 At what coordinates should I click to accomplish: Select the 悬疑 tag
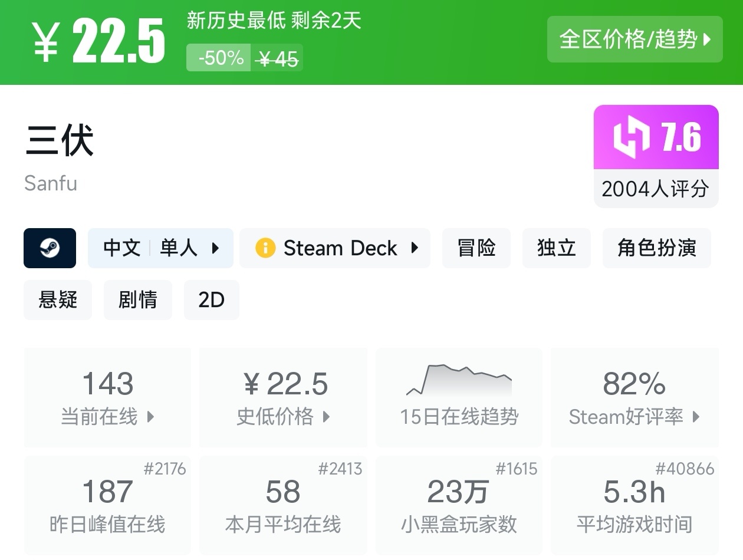[58, 300]
